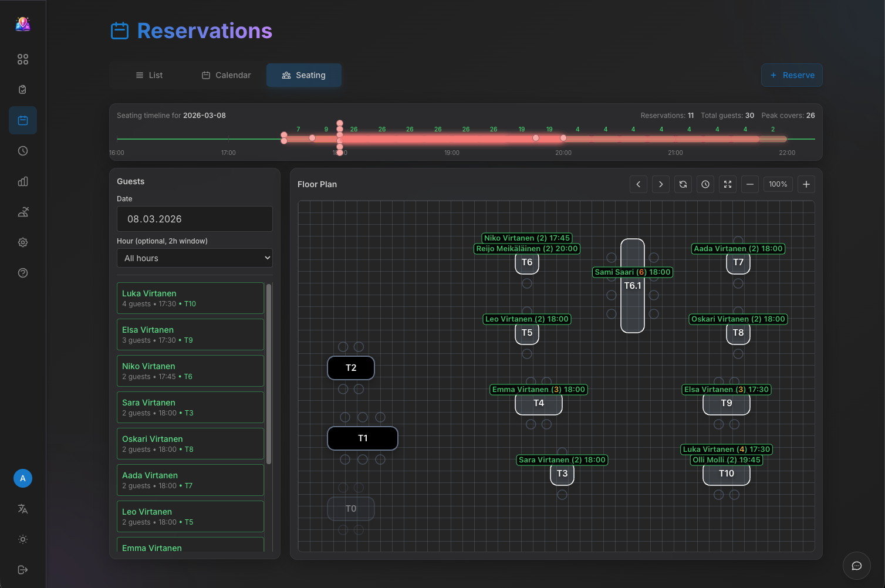View the analytics bar chart icon
Viewport: 885px width, 588px height.
22,181
